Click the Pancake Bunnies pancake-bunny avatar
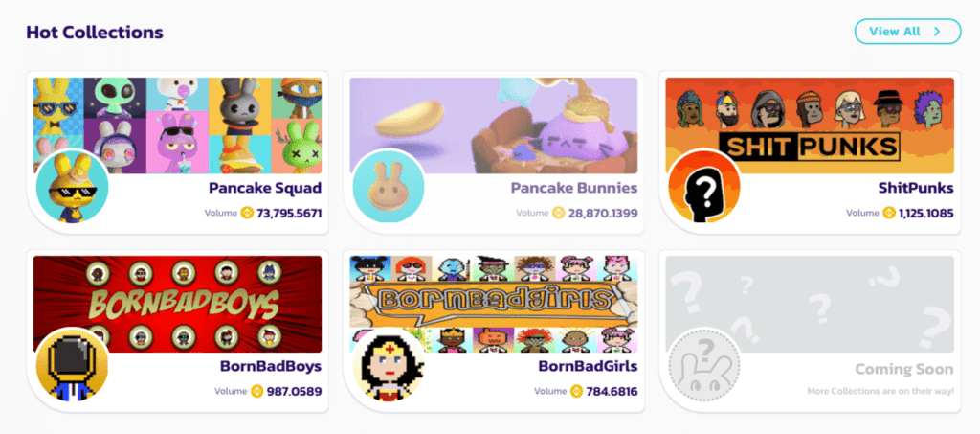 [389, 187]
